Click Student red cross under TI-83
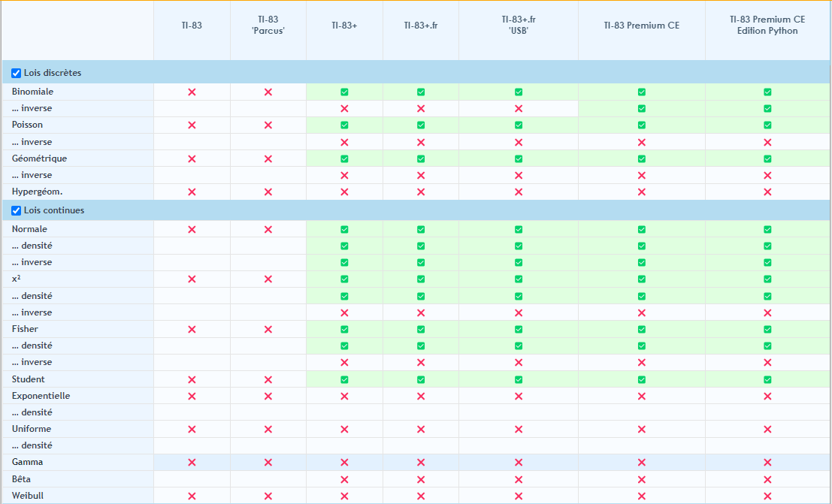The image size is (832, 504). click(192, 380)
